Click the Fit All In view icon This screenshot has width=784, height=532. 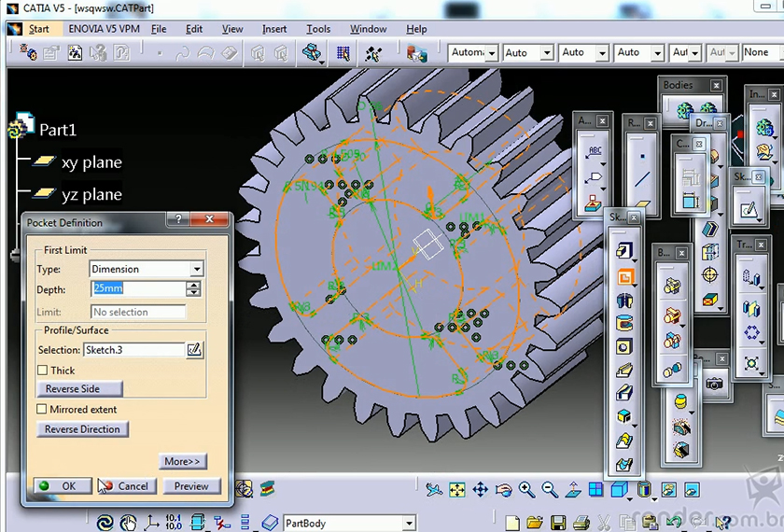(457, 489)
